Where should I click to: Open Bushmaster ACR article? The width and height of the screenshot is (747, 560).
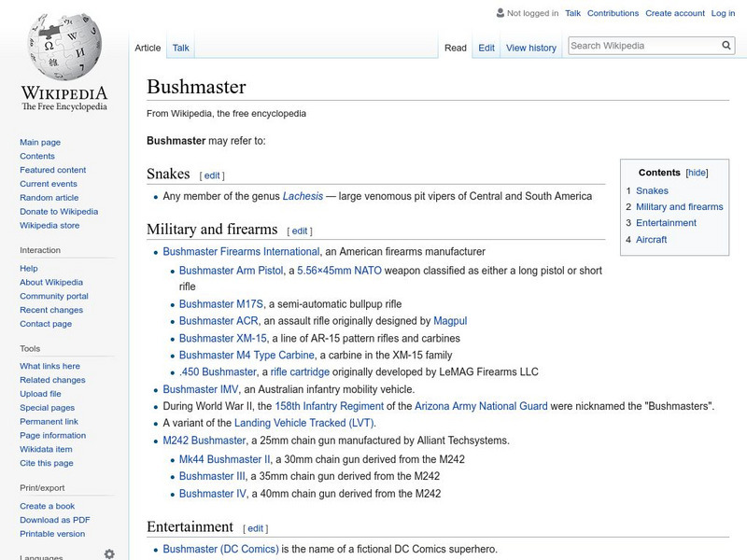(218, 321)
